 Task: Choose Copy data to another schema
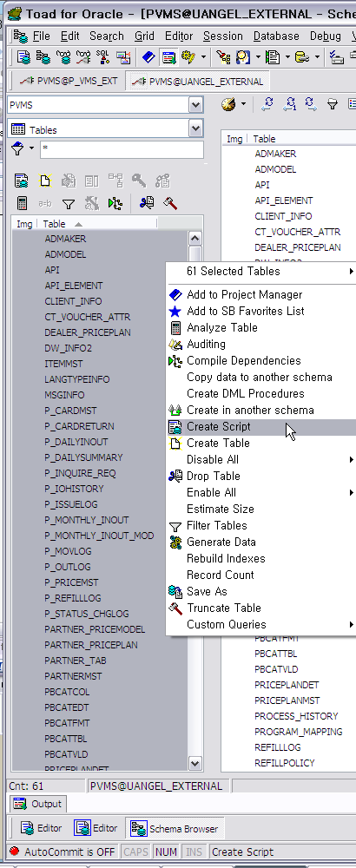tap(261, 378)
